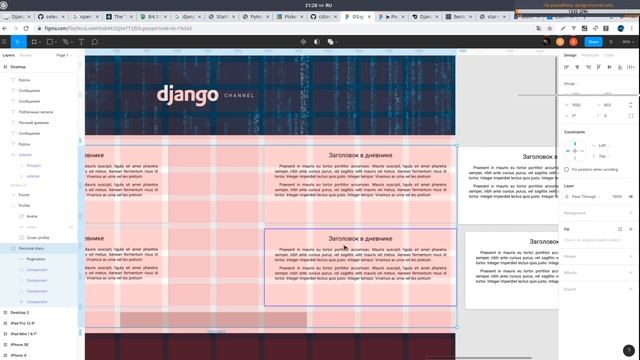640x360 pixels.
Task: Select the Move tool
Action: coord(18,42)
